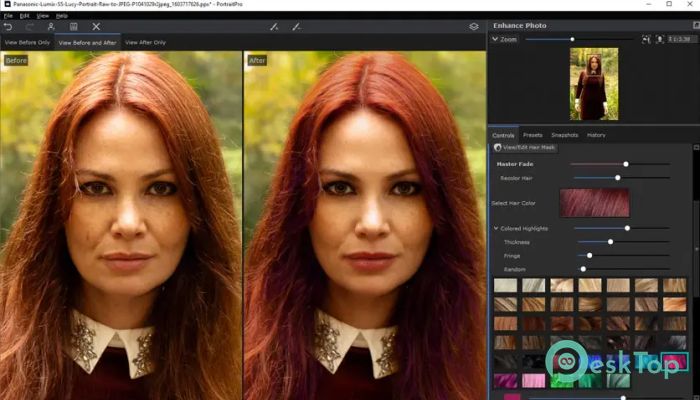Collapse the Colored Highlights section
Image resolution: width=700 pixels, height=400 pixels.
pyautogui.click(x=496, y=228)
